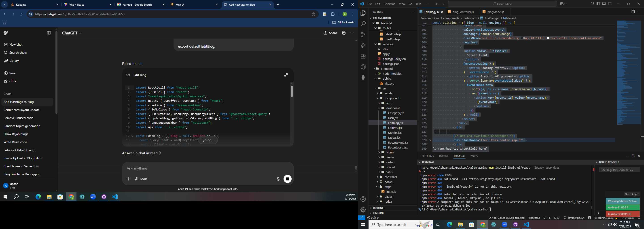Click the Windows Start button on right taskbar
This screenshot has height=229, width=644.
tap(363, 225)
